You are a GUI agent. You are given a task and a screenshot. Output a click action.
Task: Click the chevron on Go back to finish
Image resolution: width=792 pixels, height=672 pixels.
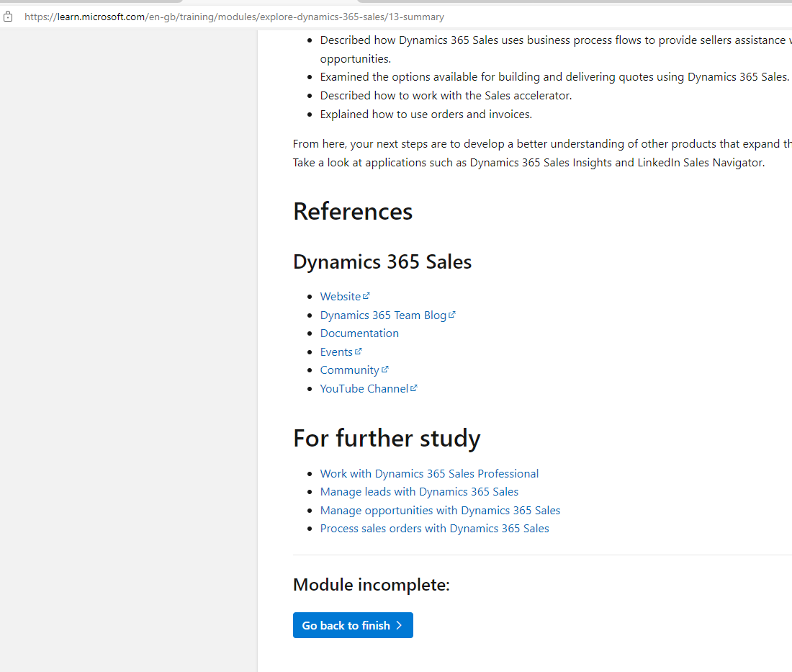(399, 625)
